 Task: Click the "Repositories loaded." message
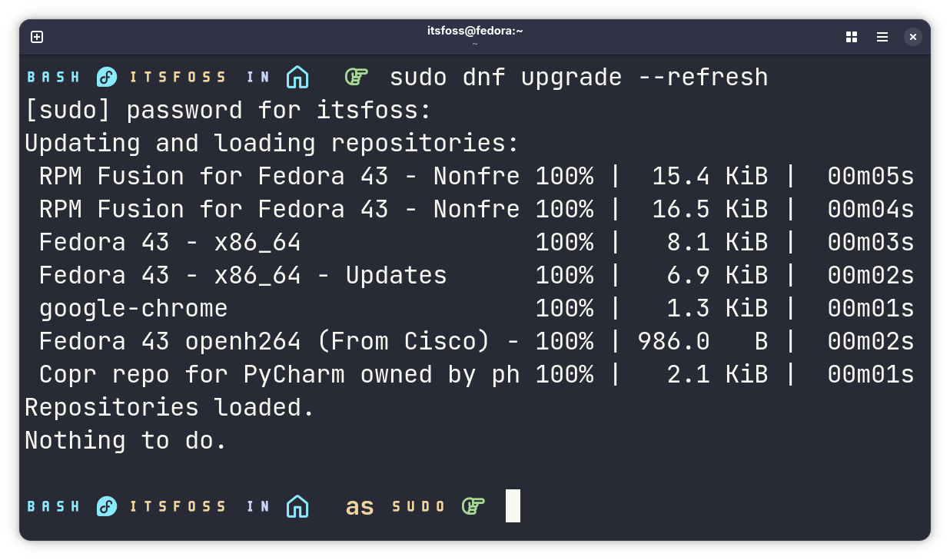coord(170,407)
